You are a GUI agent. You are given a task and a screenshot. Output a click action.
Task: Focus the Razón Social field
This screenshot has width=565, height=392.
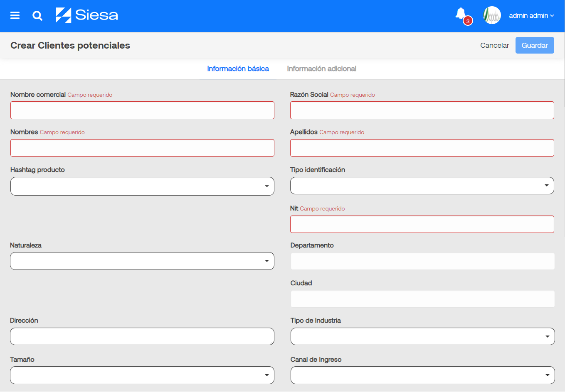422,110
